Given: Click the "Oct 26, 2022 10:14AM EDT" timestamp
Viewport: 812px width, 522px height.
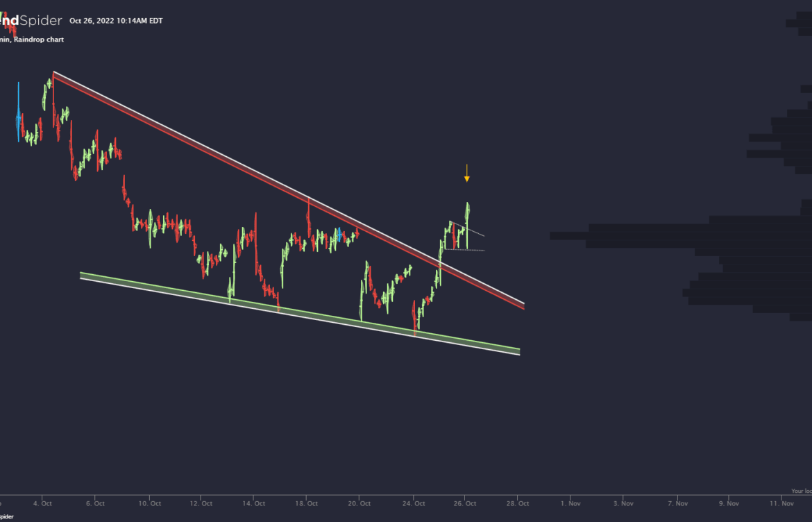Looking at the screenshot, I should [x=116, y=21].
